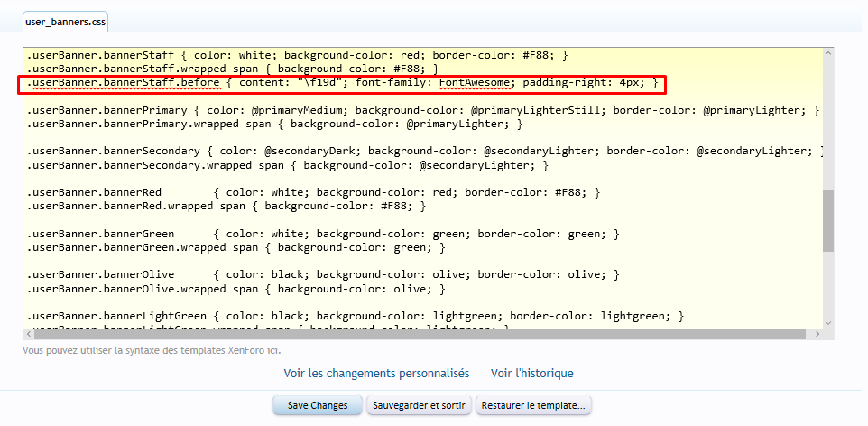Image resolution: width=868 pixels, height=426 pixels.
Task: Click the Save Changes button
Action: (x=317, y=405)
